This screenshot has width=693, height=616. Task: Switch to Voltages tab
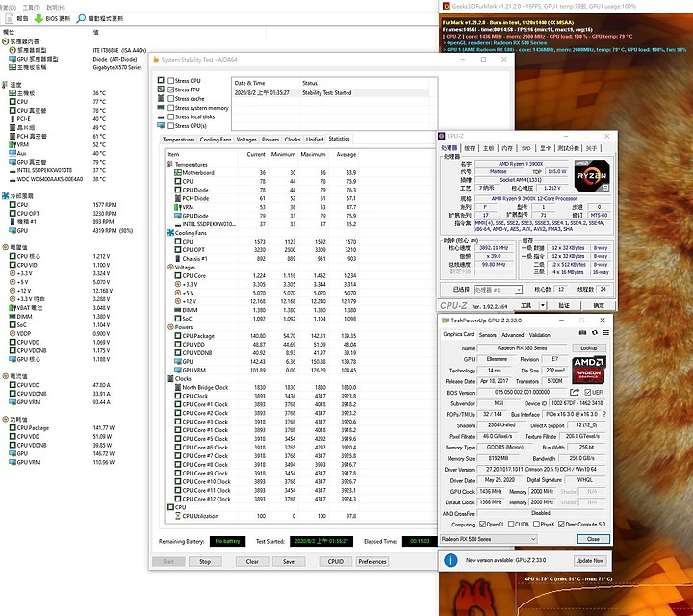point(246,140)
